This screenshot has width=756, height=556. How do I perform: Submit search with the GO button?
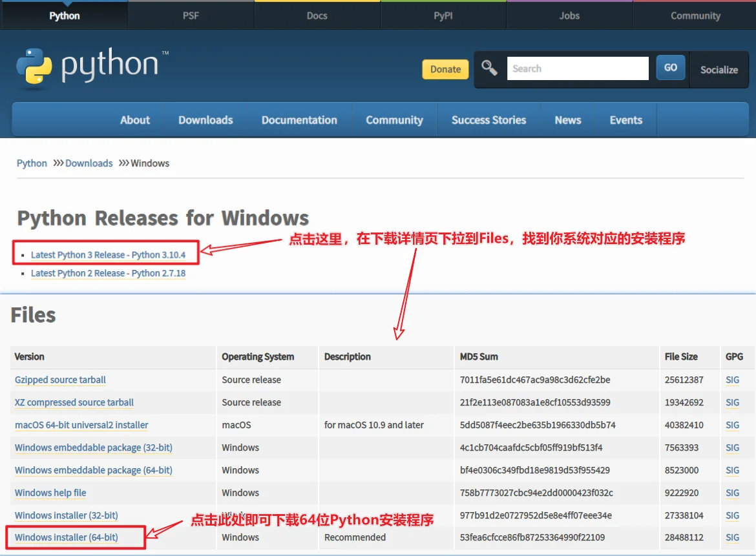coord(671,68)
